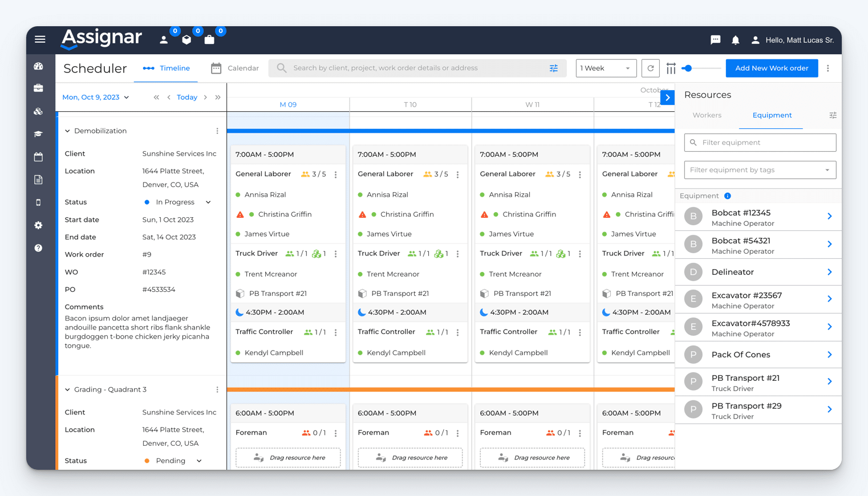Toggle the main navigation with the hamburger icon
Viewport: 868px width, 496px height.
[x=40, y=39]
